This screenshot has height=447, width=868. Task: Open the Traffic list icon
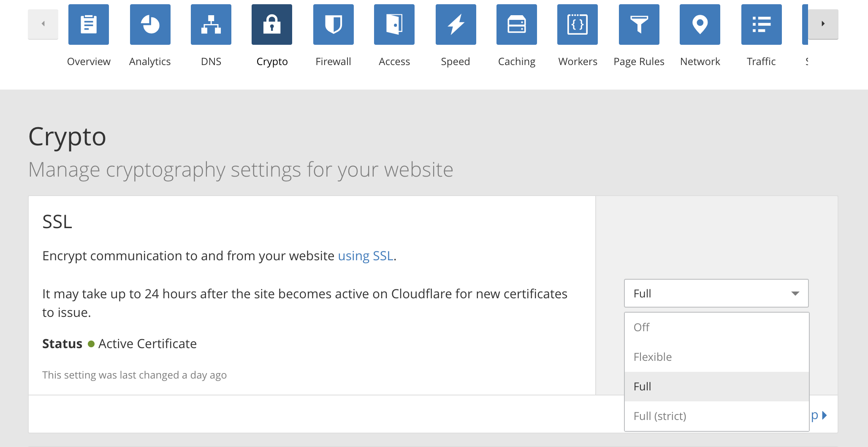761,25
